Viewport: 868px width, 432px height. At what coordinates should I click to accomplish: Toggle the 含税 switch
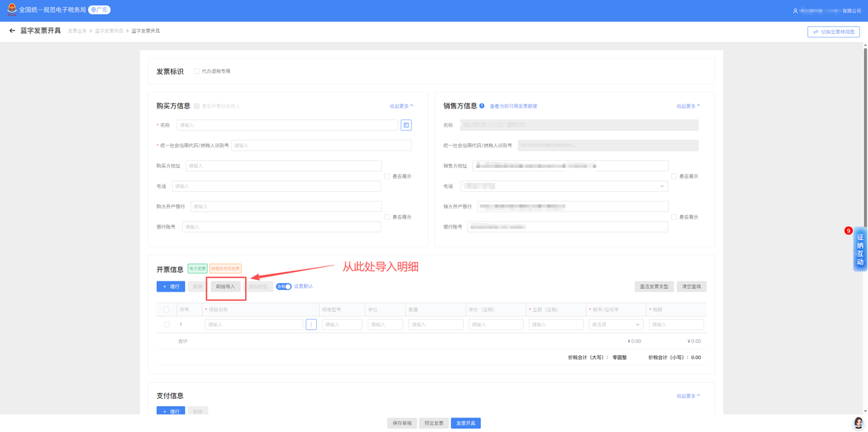[284, 287]
